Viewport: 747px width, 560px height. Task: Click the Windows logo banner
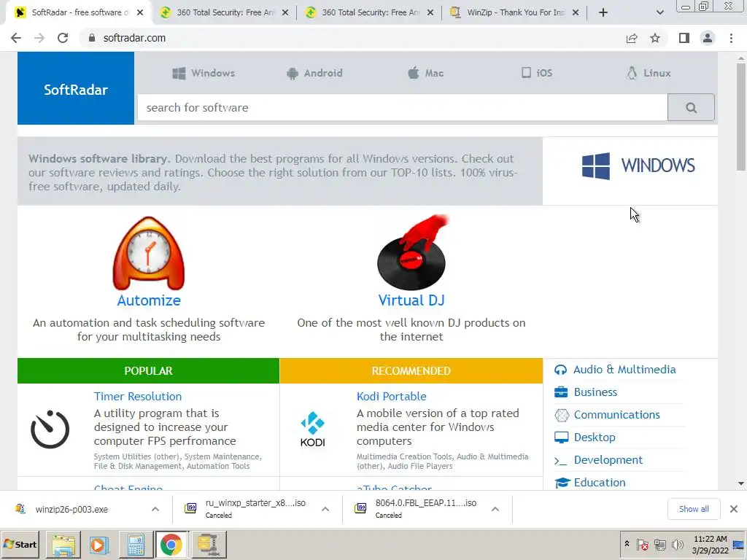point(638,166)
